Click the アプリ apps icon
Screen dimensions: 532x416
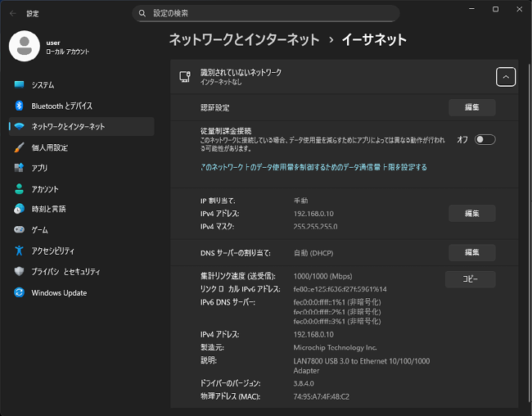(x=19, y=168)
